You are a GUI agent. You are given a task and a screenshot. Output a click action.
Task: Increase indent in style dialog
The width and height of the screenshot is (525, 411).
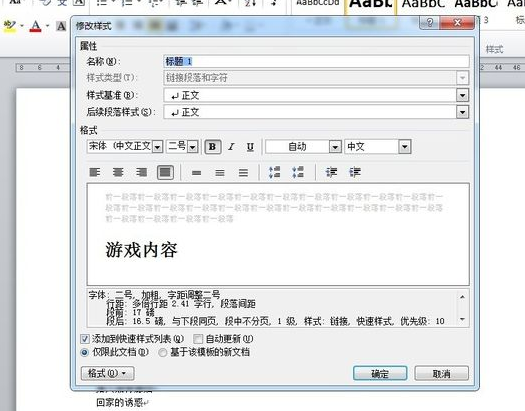click(x=355, y=172)
